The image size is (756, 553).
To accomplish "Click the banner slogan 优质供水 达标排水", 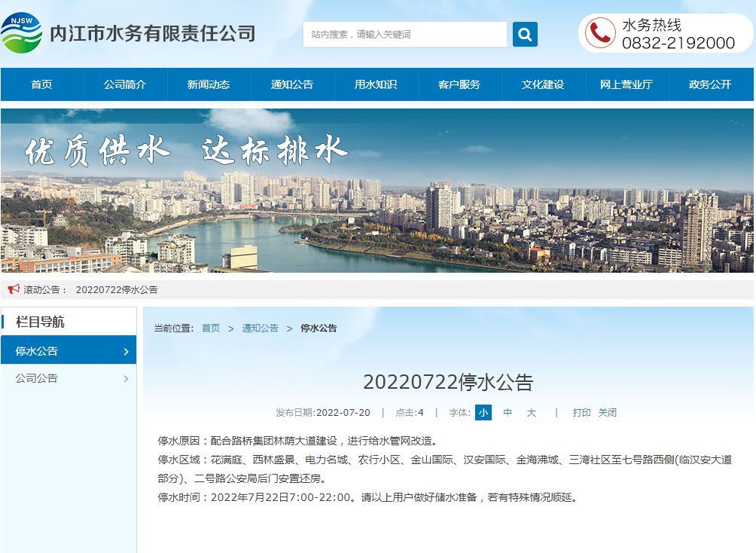I will point(188,150).
